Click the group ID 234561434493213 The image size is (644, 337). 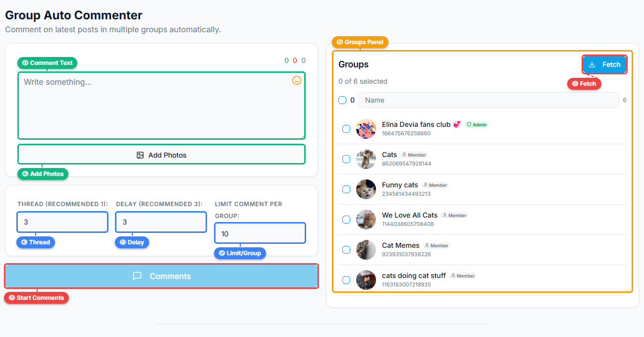(406, 194)
